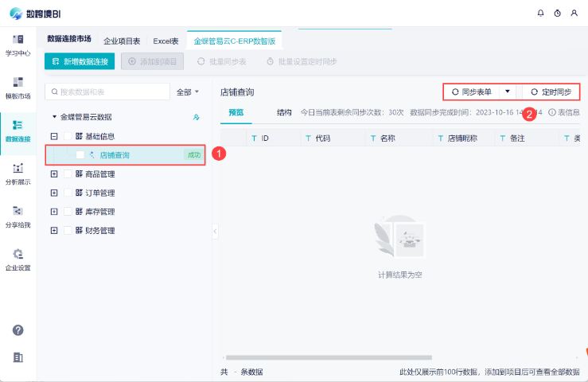588x382 pixels.
Task: Click the notification bell icon
Action: pyautogui.click(x=541, y=13)
